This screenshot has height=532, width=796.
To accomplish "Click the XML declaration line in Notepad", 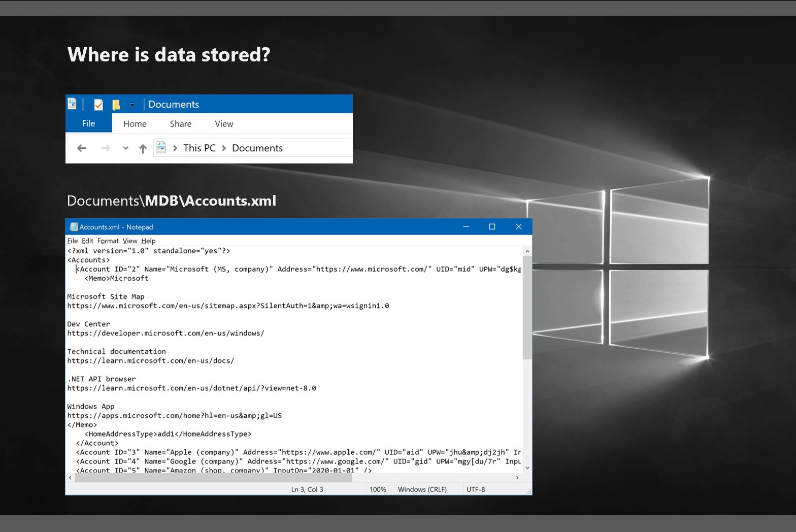I will point(149,251).
